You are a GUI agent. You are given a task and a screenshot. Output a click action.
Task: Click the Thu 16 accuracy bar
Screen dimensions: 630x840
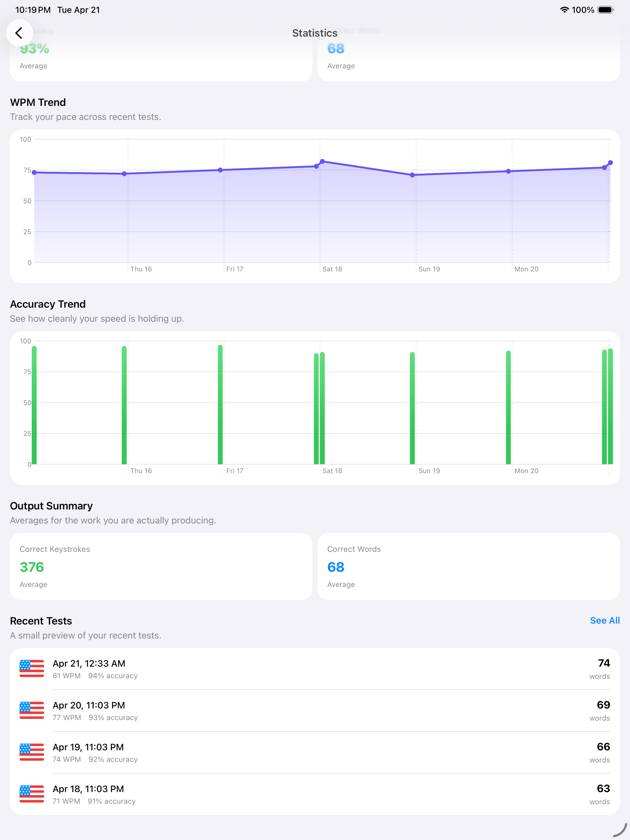(124, 405)
